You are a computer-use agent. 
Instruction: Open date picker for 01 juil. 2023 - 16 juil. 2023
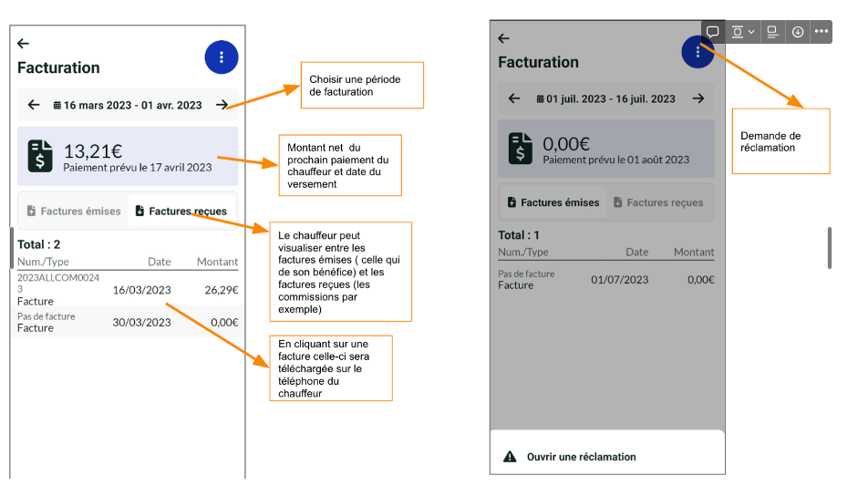click(605, 99)
